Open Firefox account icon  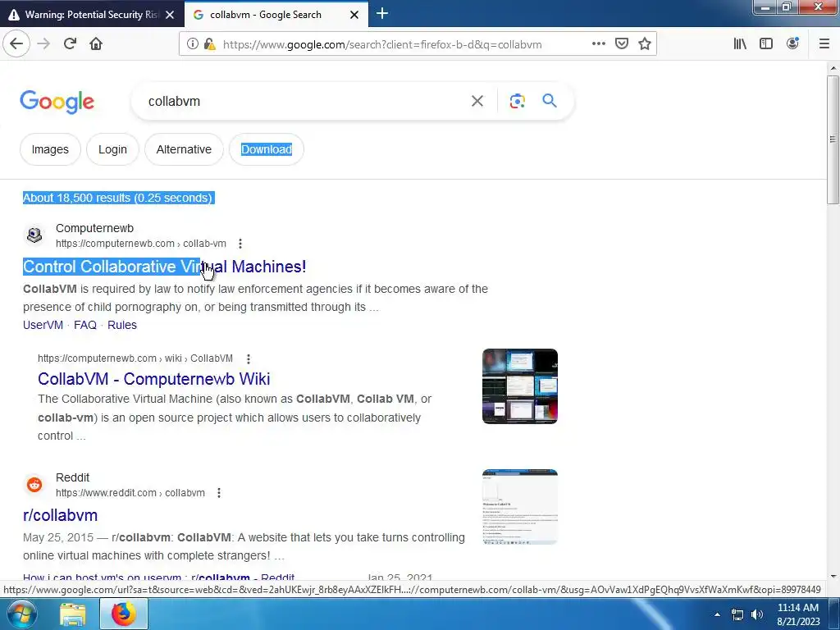[x=792, y=43]
